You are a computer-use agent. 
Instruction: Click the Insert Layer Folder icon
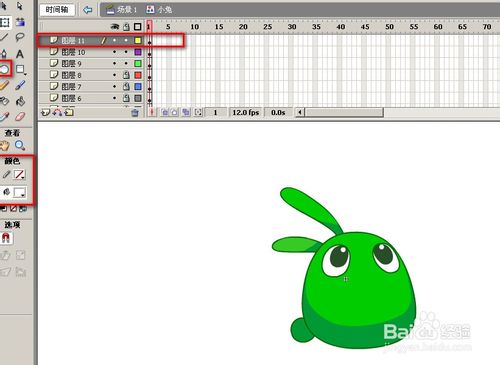(69, 113)
